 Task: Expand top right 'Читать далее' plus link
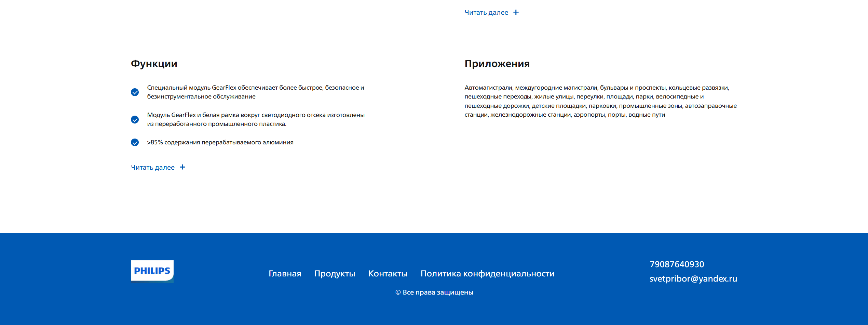coord(491,12)
